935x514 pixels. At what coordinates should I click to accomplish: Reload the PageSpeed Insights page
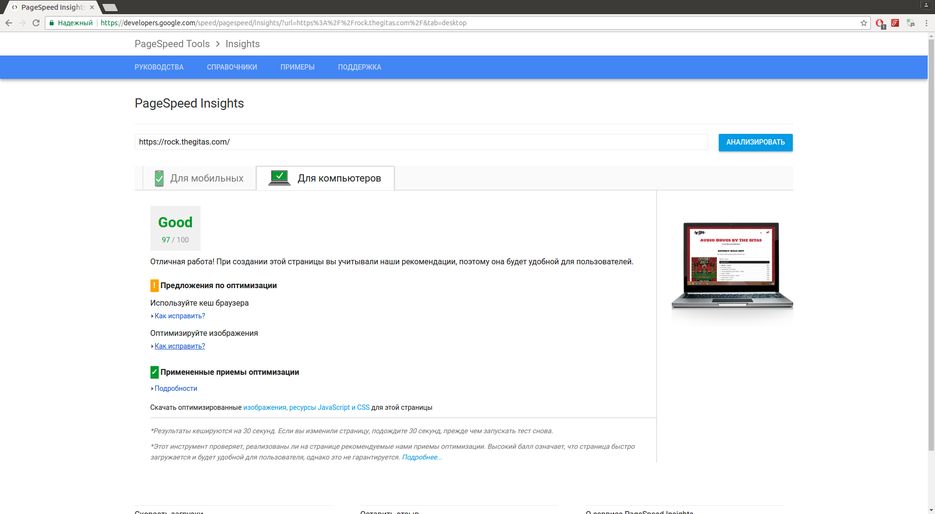pyautogui.click(x=36, y=23)
